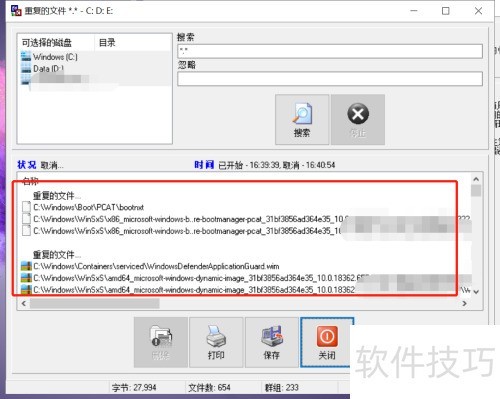Click horizontal scrollbar left arrow
500x399 pixels.
pos(24,304)
